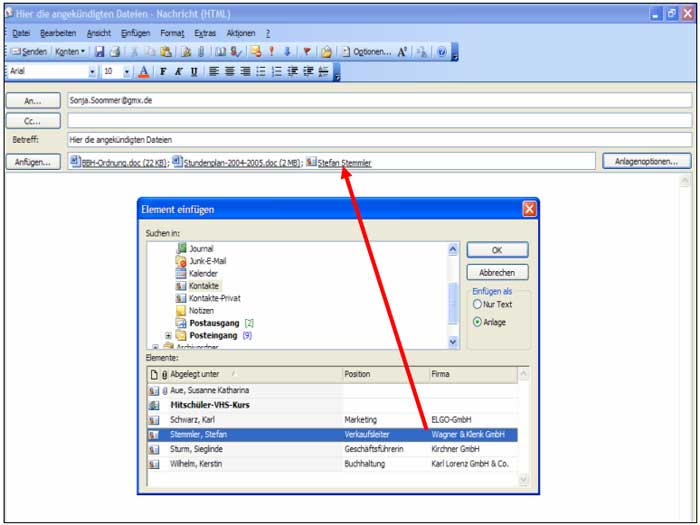Image resolution: width=700 pixels, height=525 pixels.
Task: Click the Save disk icon
Action: tap(100, 51)
